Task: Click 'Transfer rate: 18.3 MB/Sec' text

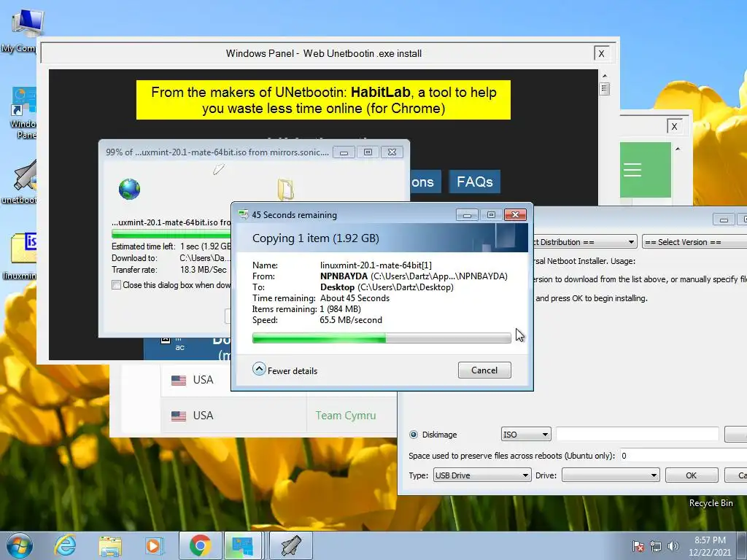Action: 169,270
